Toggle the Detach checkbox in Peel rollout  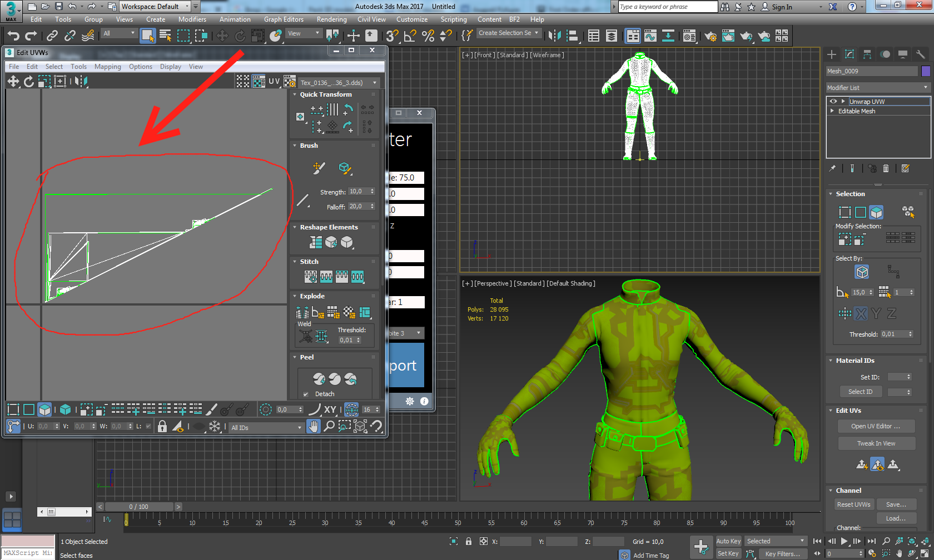[306, 394]
